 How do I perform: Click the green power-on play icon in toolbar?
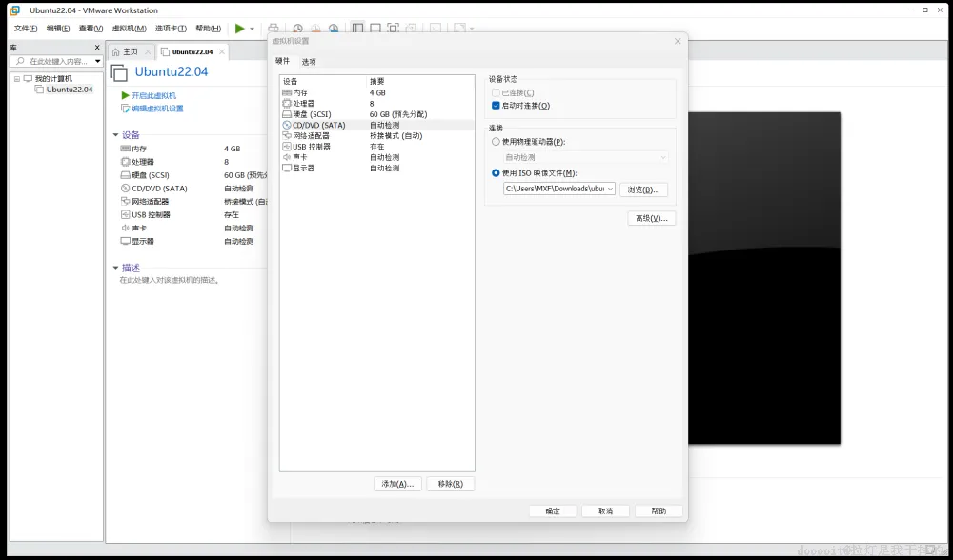point(240,29)
